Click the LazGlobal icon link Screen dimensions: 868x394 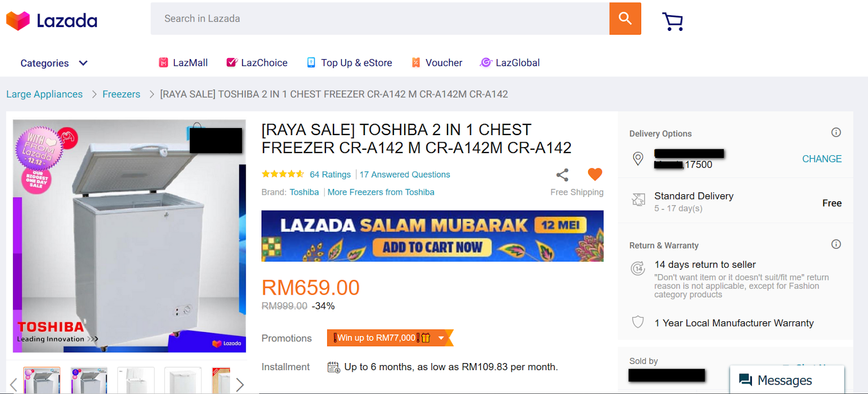[x=510, y=63]
